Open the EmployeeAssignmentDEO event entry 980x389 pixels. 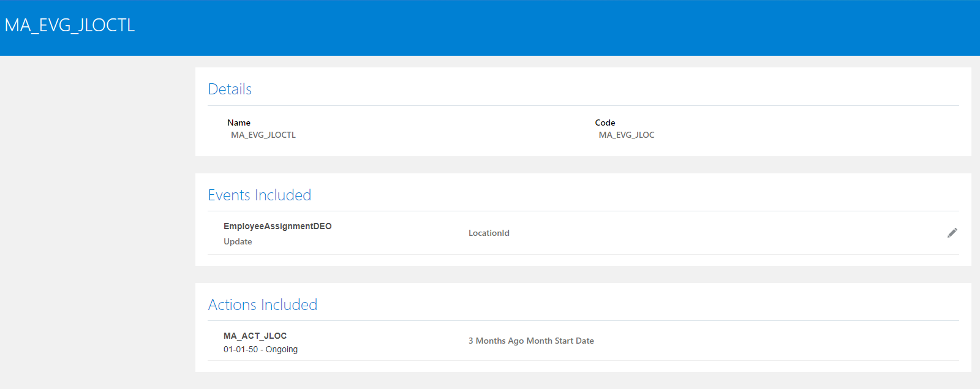(277, 226)
